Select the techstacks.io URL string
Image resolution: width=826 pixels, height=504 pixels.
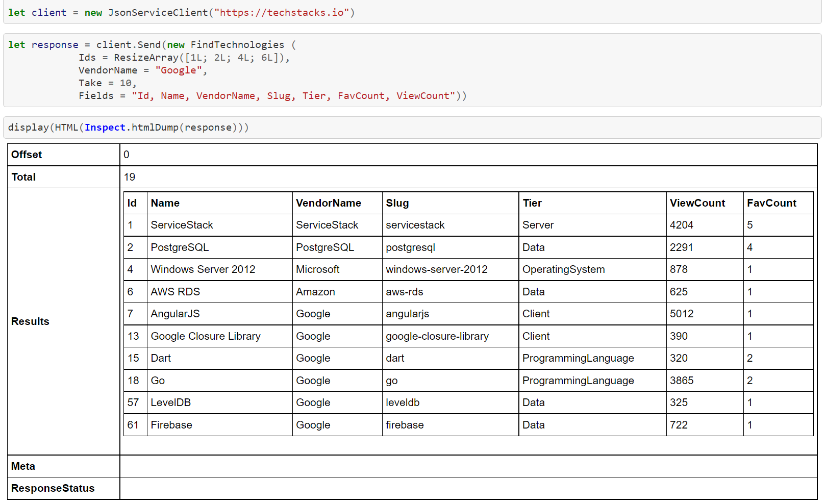(281, 12)
